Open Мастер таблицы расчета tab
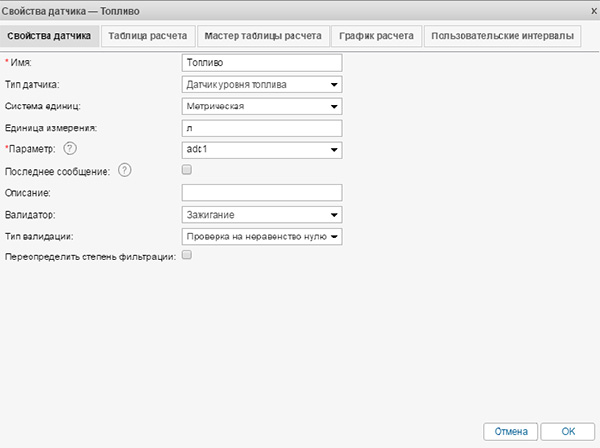Image resolution: width=600 pixels, height=448 pixels. coord(263,35)
